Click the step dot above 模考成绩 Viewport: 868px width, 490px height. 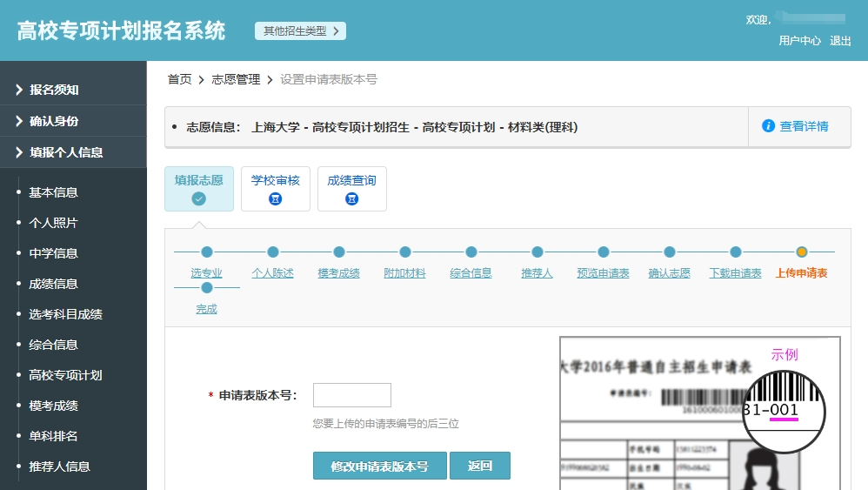click(339, 252)
